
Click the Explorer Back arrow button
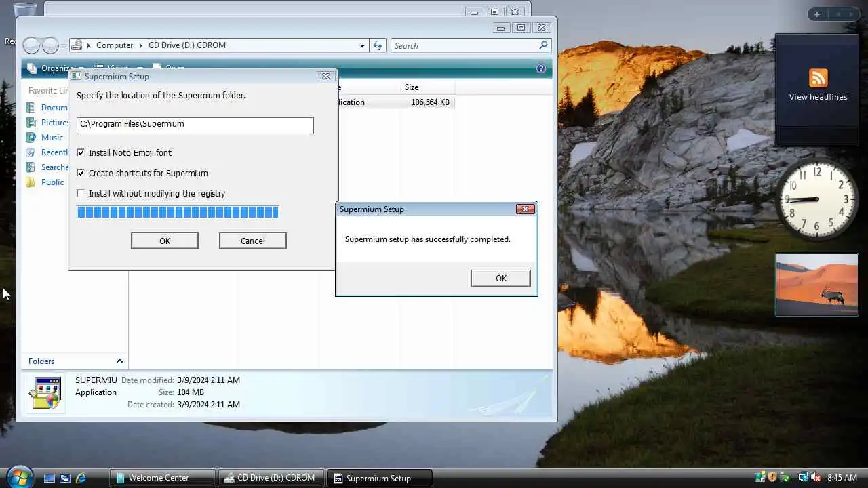[31, 45]
